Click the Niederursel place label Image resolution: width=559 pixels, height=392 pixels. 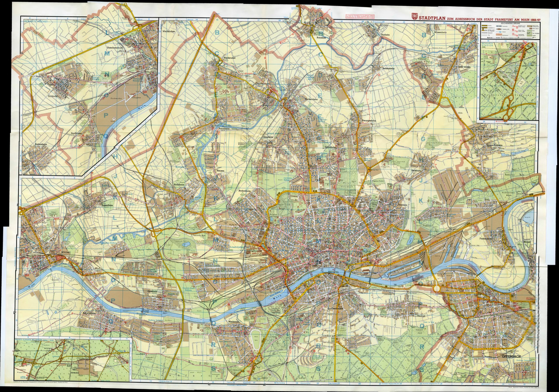click(229, 58)
